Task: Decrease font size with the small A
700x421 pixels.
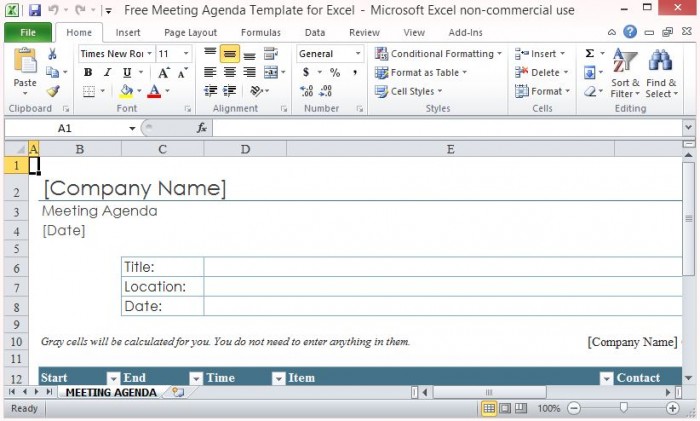Action: (182, 72)
